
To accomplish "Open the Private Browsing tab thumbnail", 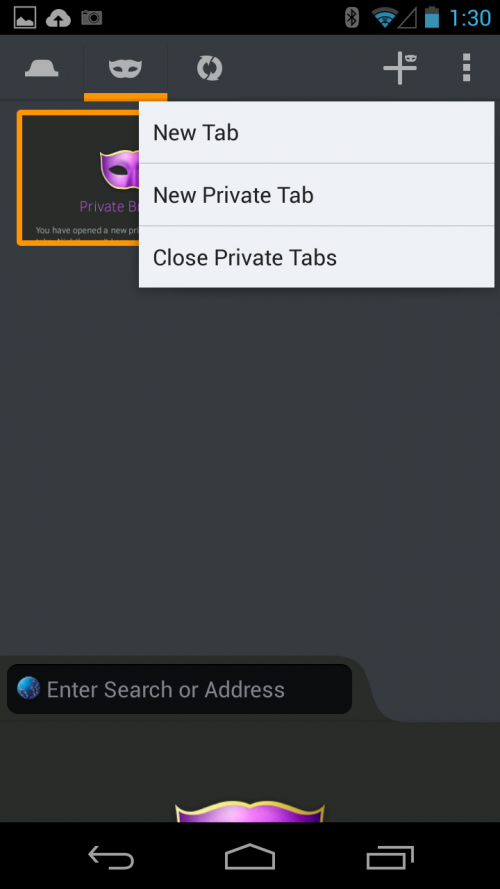I will [x=78, y=177].
